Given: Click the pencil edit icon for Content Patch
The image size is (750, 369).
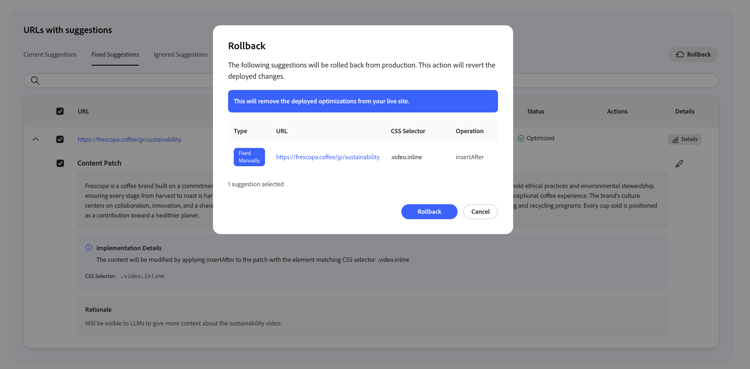Looking at the screenshot, I should point(679,164).
